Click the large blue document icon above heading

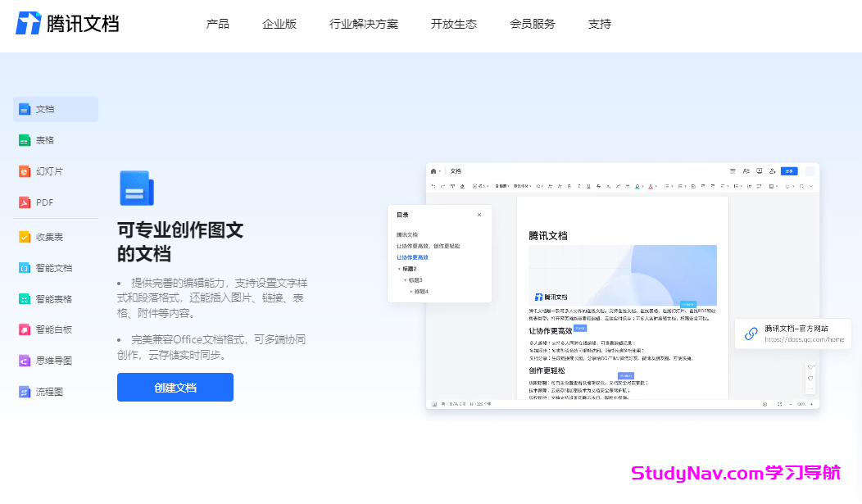137,188
